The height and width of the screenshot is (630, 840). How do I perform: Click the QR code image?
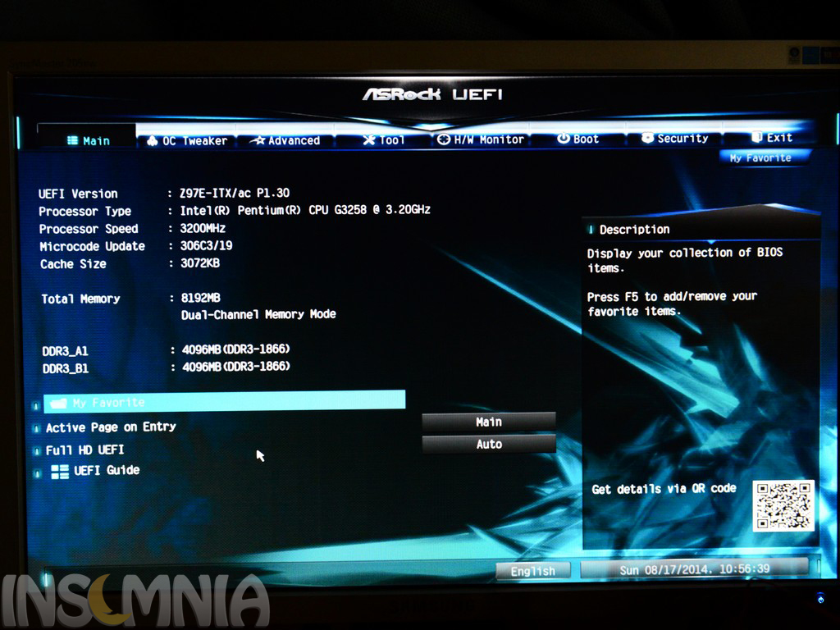[x=783, y=506]
